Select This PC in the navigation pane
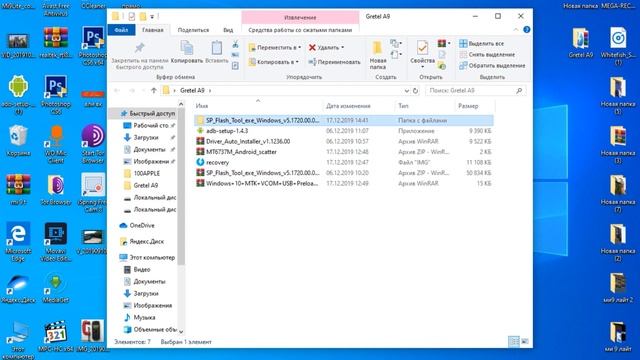Image resolution: width=640 pixels, height=360 pixels. (147, 258)
